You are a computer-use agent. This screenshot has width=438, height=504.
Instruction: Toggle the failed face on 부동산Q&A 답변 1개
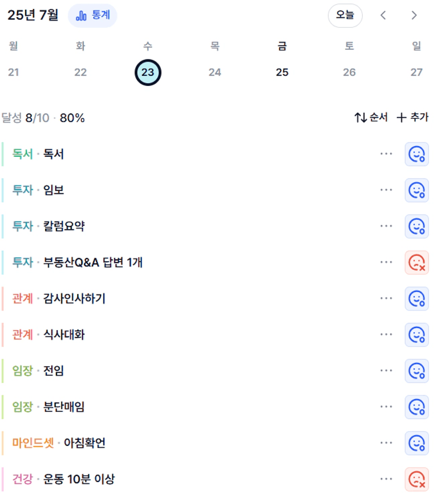tap(416, 262)
